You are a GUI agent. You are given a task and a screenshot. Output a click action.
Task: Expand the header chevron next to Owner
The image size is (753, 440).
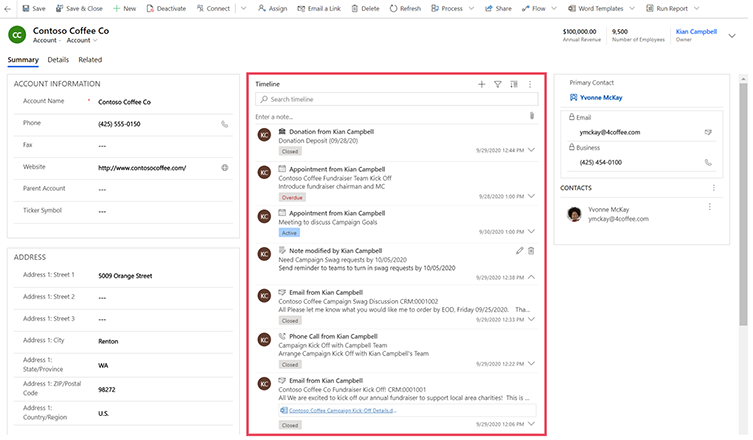(731, 35)
